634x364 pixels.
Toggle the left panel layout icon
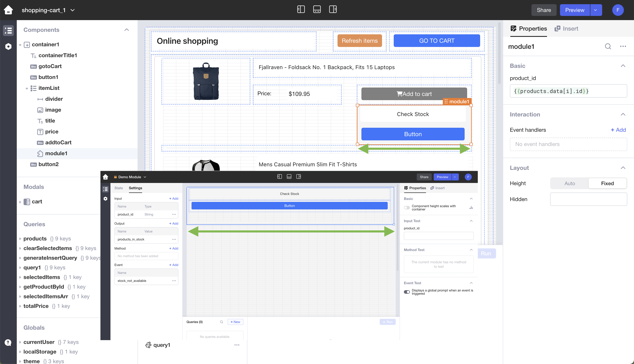(301, 9)
